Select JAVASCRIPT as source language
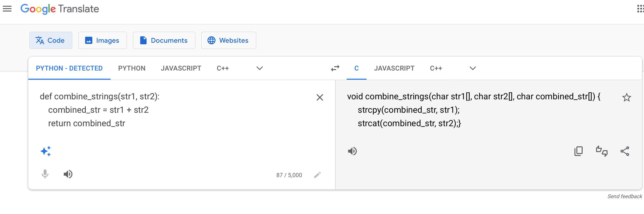The image size is (644, 214). click(181, 68)
